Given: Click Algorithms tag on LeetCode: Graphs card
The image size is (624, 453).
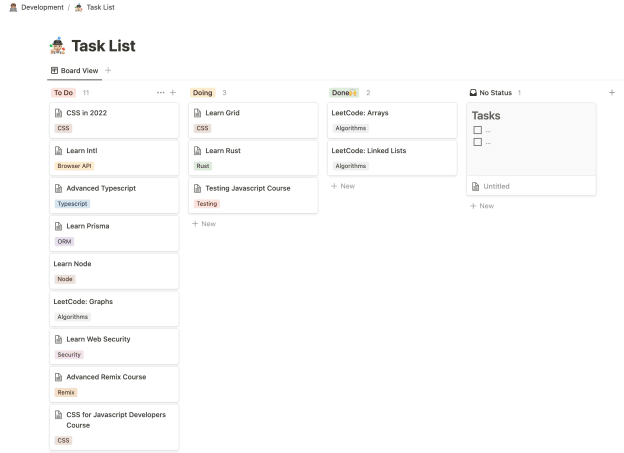Looking at the screenshot, I should 72,317.
